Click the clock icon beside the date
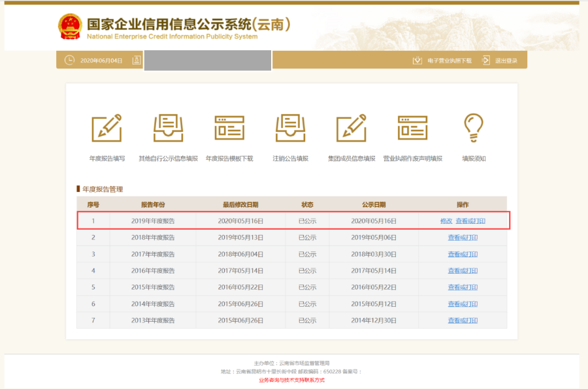 pos(69,60)
